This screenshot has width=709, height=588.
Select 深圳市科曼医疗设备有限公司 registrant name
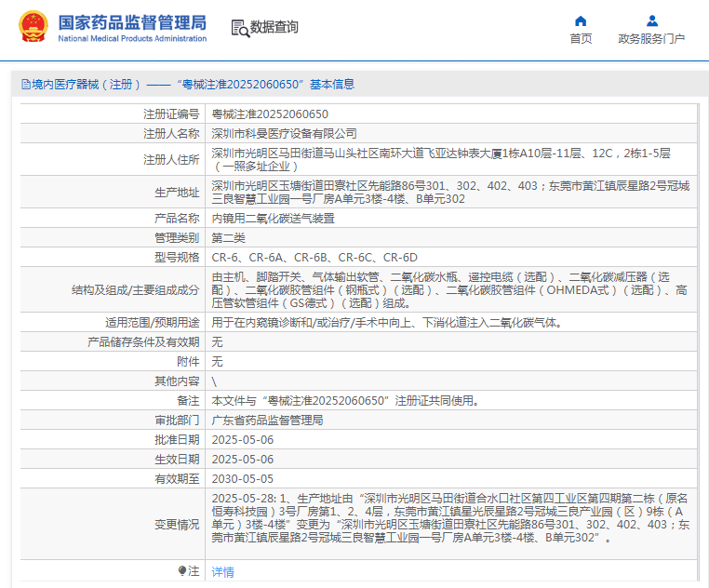pyautogui.click(x=285, y=133)
